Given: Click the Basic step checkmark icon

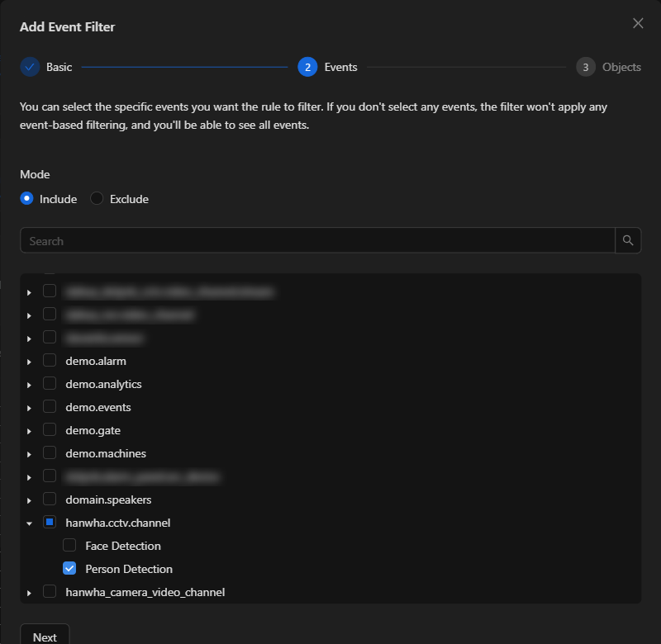Looking at the screenshot, I should (x=30, y=67).
